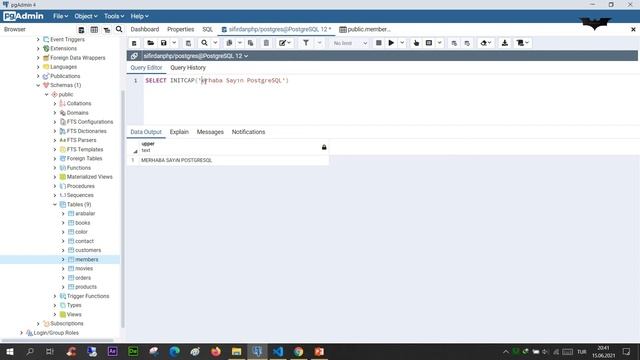Click the Query Tool icon in Browser header

[81, 29]
